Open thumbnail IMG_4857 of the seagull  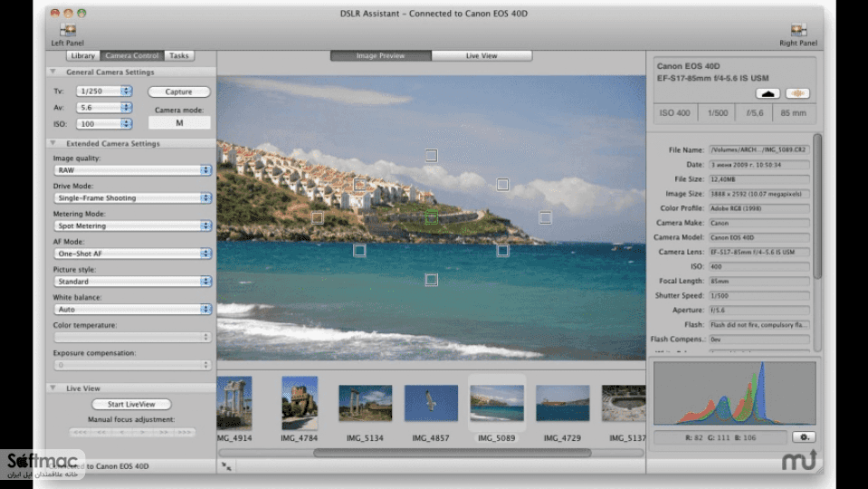431,403
